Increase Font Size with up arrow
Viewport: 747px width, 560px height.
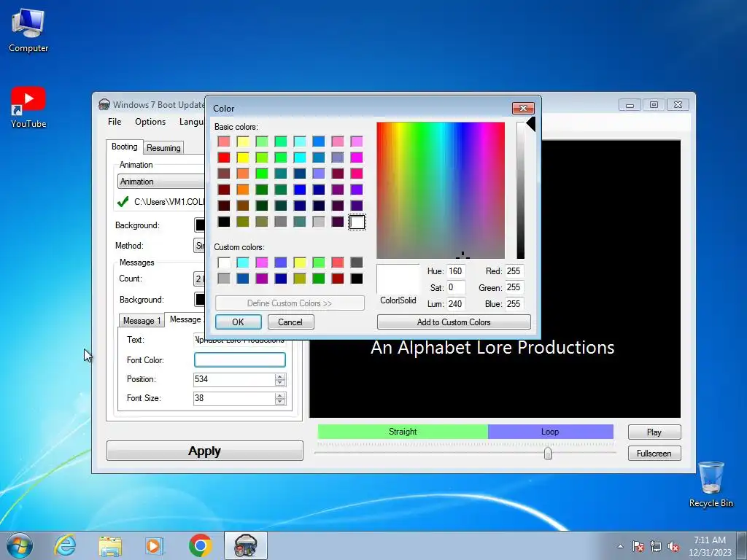coord(280,395)
